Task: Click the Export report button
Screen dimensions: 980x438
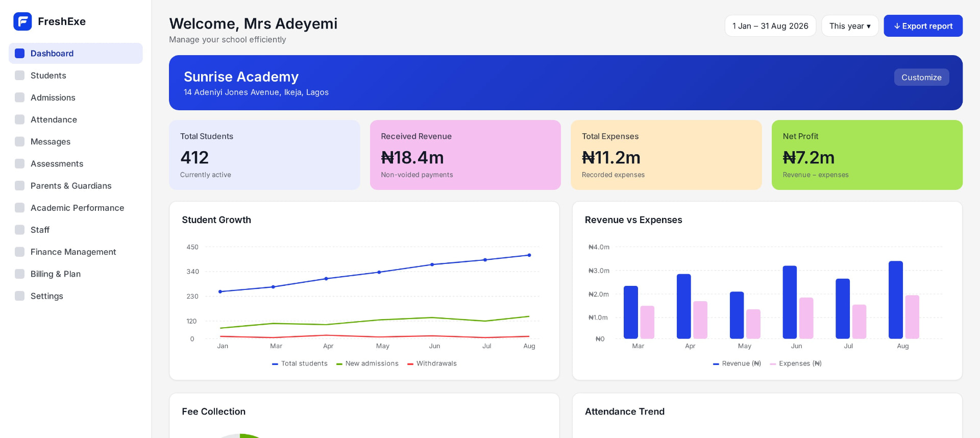Action: click(923, 26)
